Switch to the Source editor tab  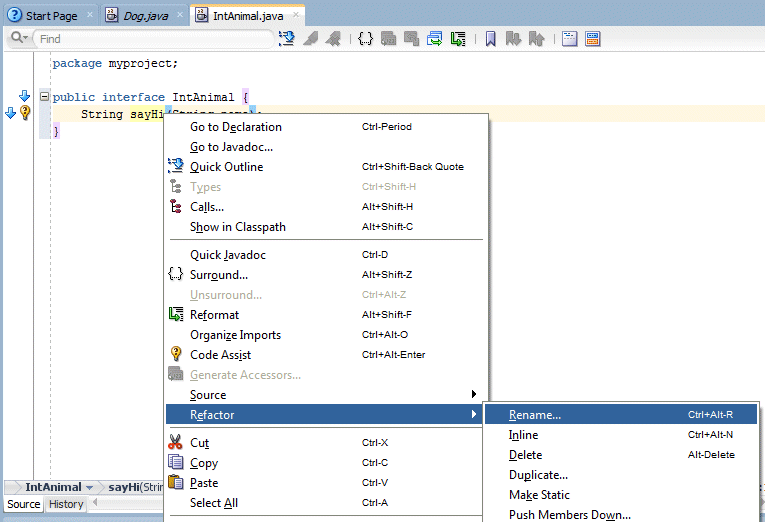point(23,504)
